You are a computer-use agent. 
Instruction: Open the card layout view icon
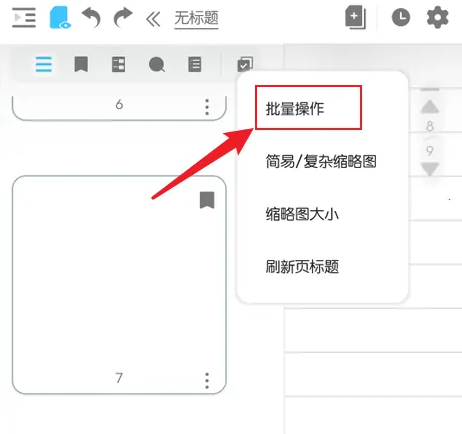pos(118,64)
